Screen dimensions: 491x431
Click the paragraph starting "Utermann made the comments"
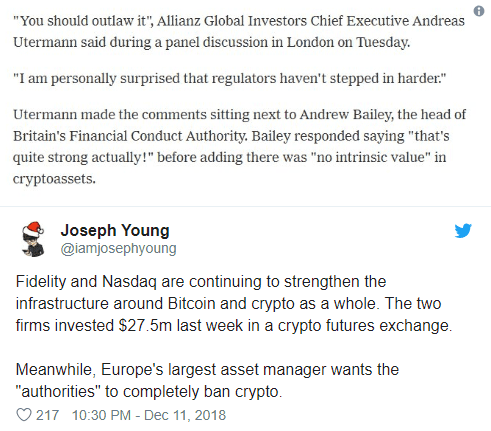(x=239, y=147)
